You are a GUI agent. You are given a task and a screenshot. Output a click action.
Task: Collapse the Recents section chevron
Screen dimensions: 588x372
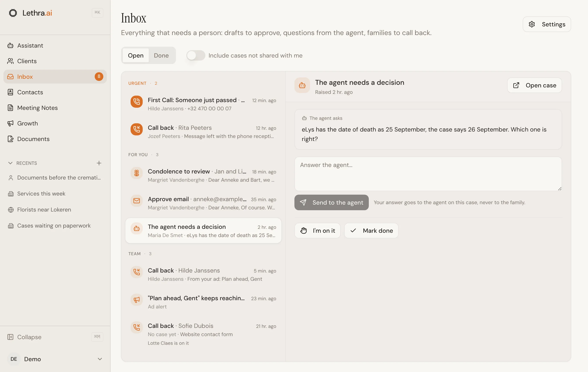tap(10, 163)
